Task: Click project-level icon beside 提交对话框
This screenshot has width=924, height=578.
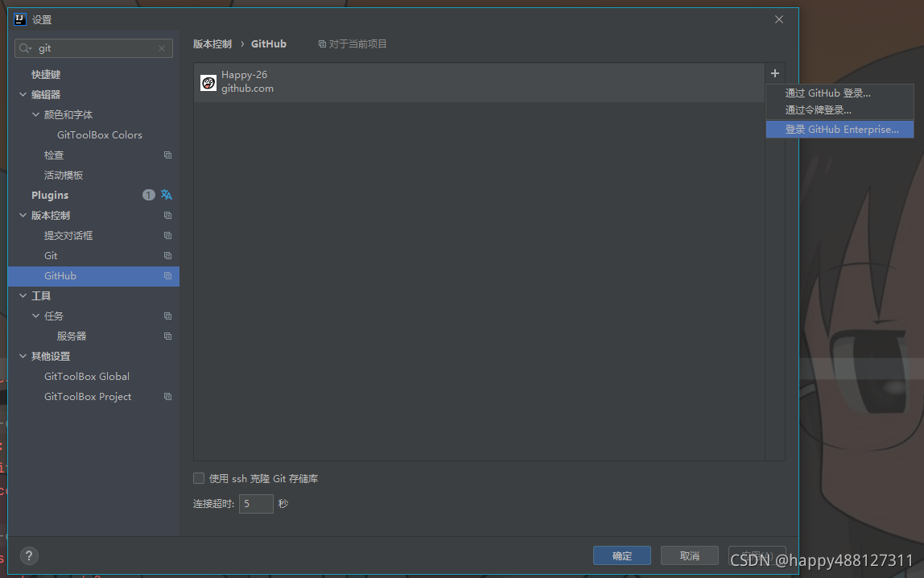Action: 167,236
